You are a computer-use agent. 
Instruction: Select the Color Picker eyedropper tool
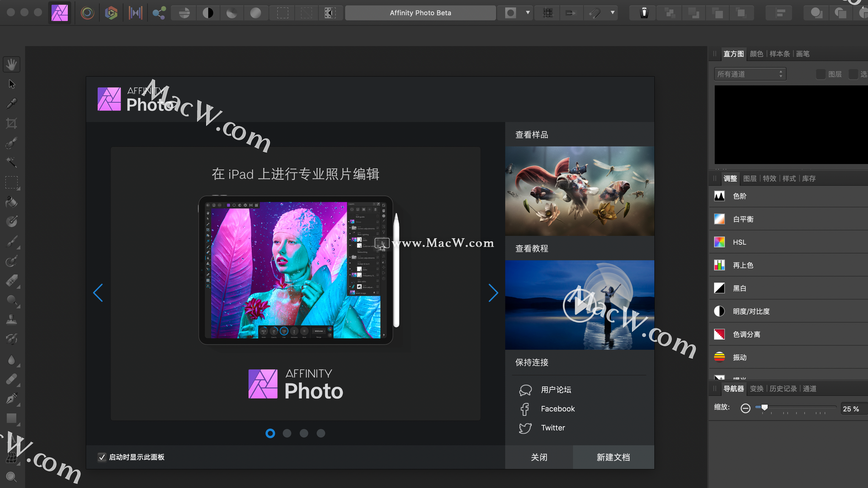point(12,104)
